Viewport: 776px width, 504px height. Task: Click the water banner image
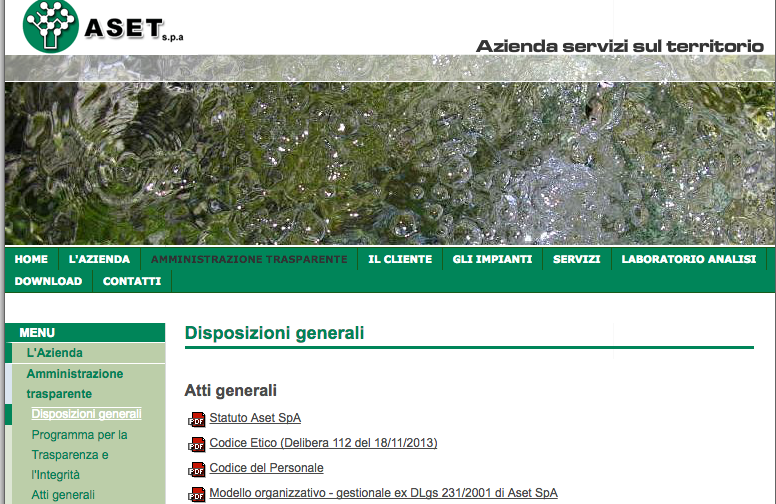point(390,163)
